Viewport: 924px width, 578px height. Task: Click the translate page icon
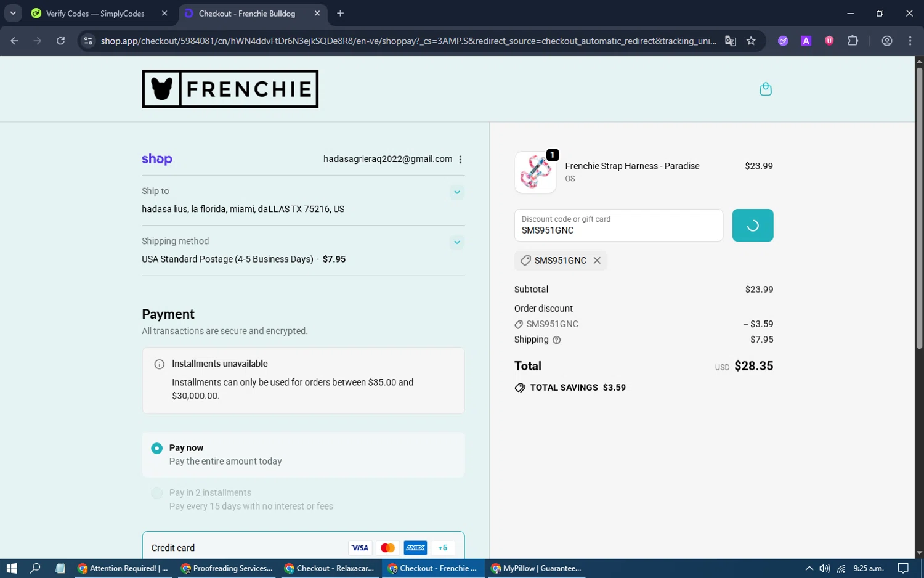tap(731, 41)
